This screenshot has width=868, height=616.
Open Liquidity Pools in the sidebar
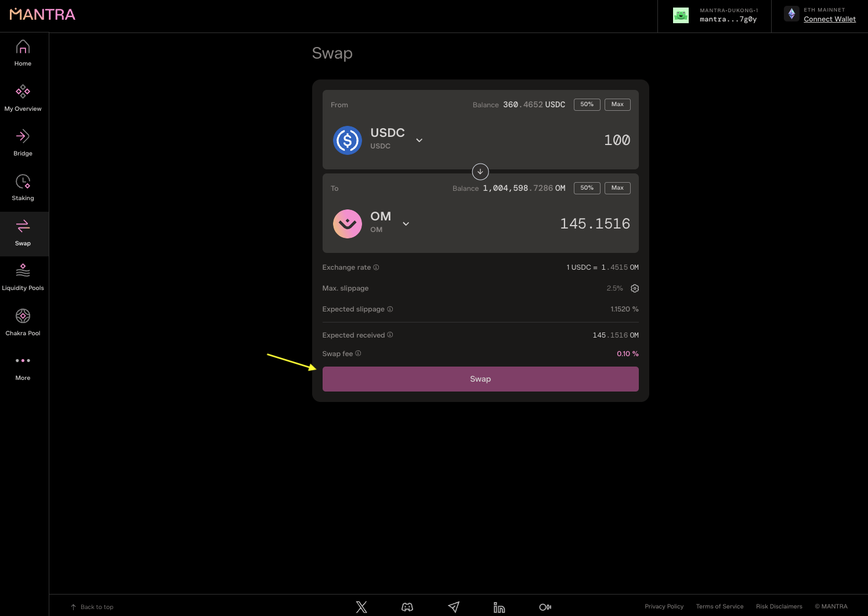tap(23, 277)
